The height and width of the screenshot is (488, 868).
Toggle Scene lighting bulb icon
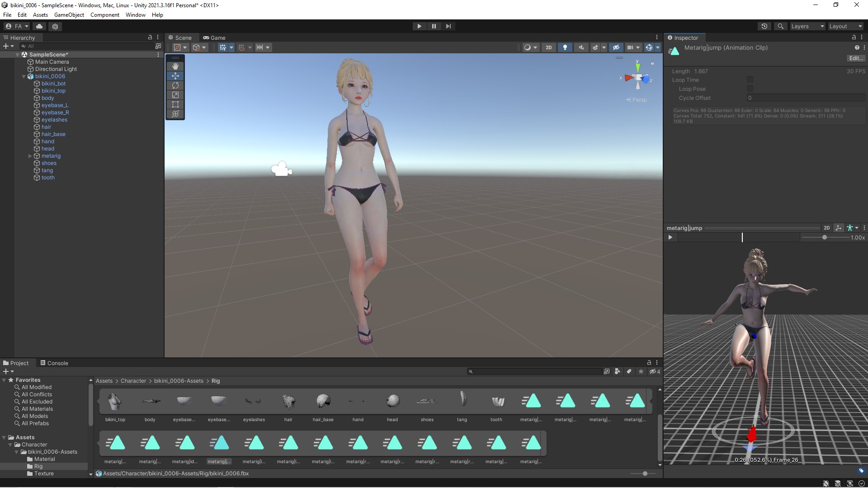pos(565,47)
